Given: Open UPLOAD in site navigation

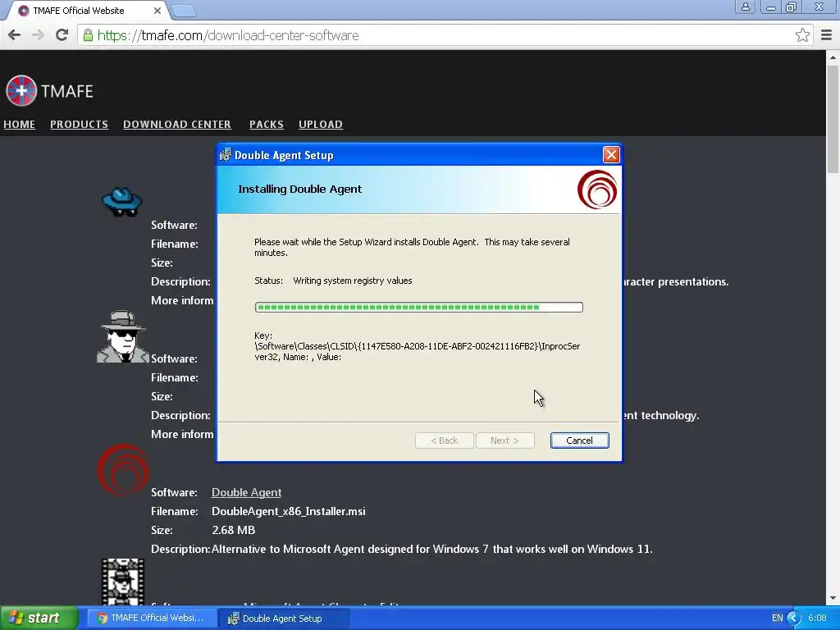Looking at the screenshot, I should [321, 125].
